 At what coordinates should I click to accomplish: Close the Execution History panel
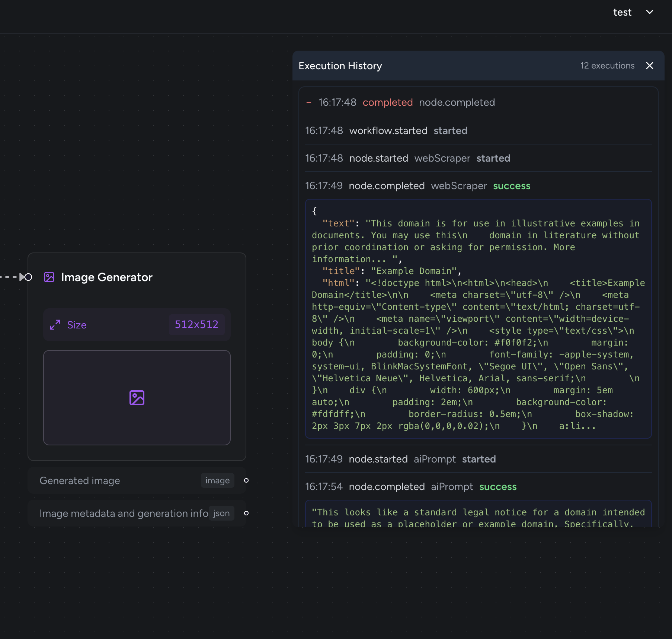pyautogui.click(x=650, y=66)
